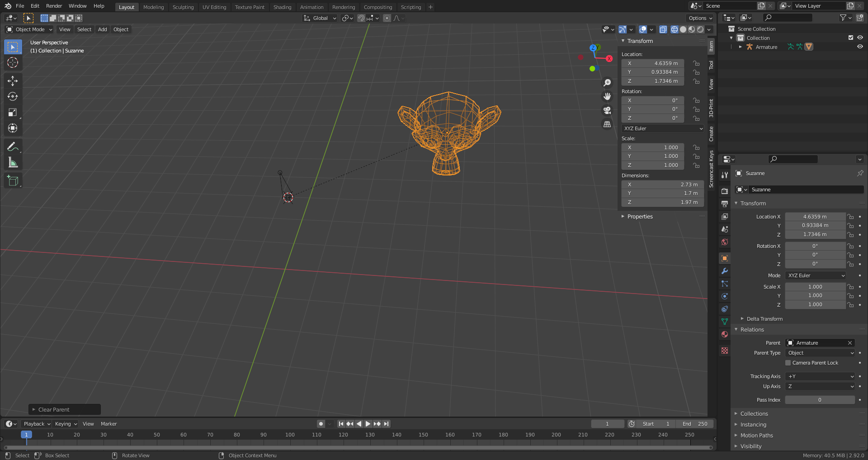Switch to the Shading workspace tab
Screen dimensions: 868x460
click(x=282, y=7)
